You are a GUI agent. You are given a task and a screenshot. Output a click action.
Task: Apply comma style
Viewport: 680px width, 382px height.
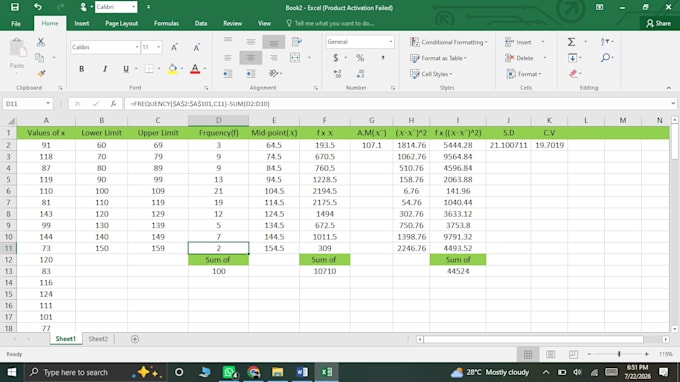pyautogui.click(x=382, y=58)
